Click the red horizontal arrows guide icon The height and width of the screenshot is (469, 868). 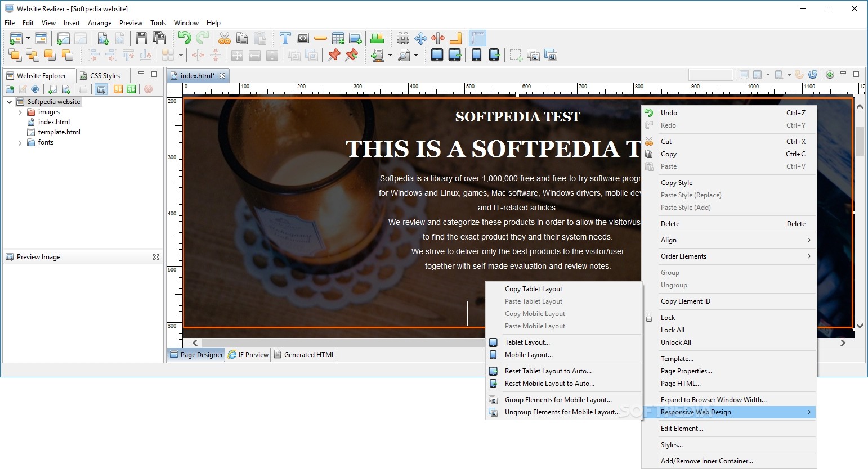click(x=438, y=38)
